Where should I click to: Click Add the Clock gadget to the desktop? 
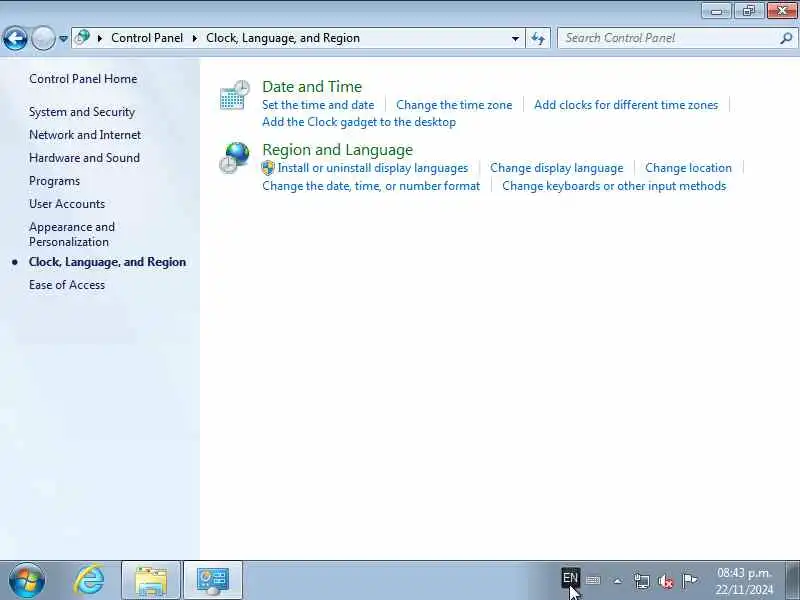pyautogui.click(x=359, y=122)
